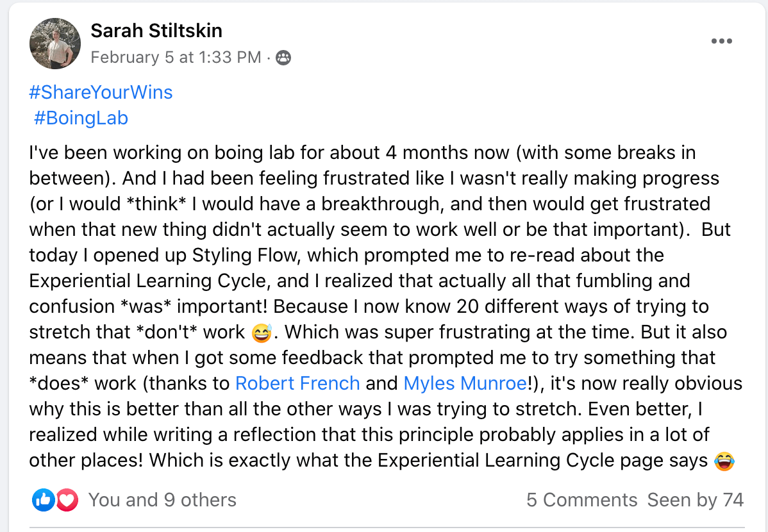Screen dimensions: 768x532
Task: Expand the 5 Comments section
Action: pos(581,500)
